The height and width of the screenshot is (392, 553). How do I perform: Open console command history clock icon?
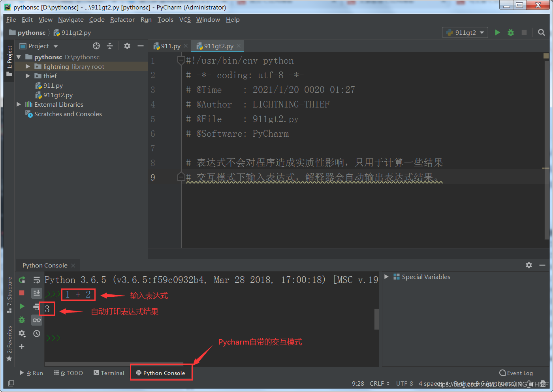pos(37,334)
